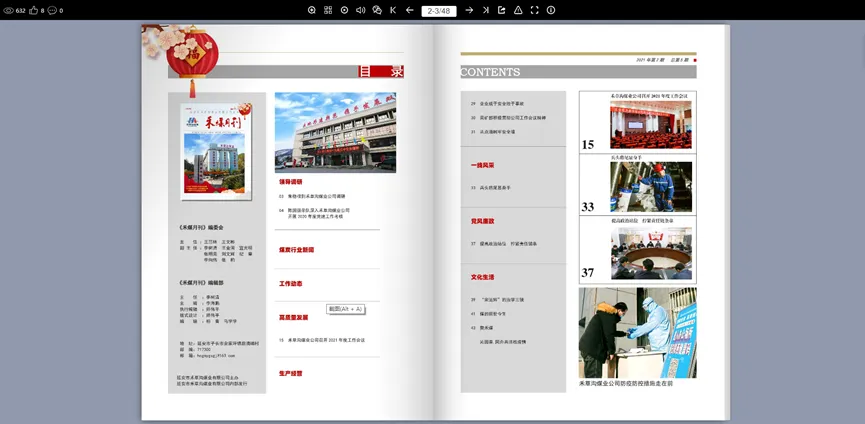Open the WeChat share icon
Screen dimensions: 865x424
click(377, 10)
